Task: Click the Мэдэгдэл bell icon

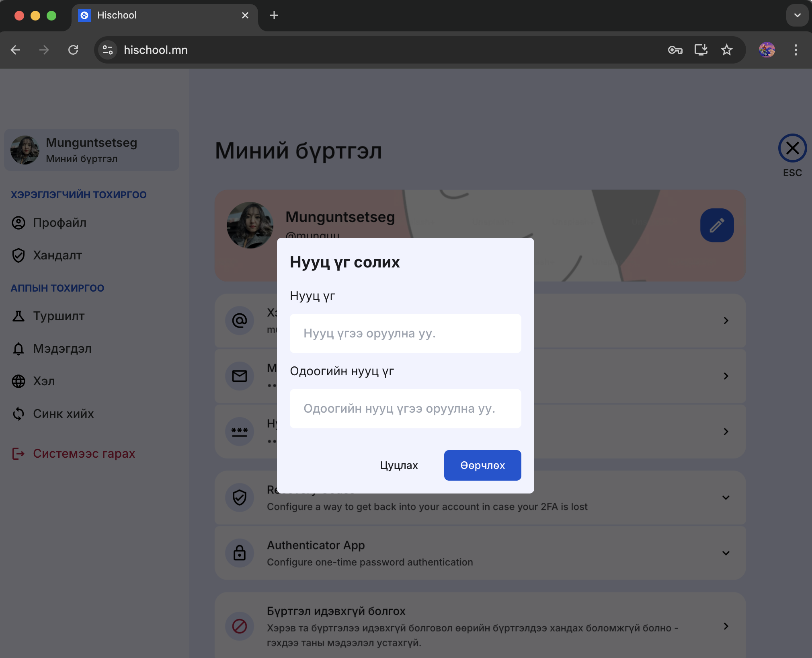Action: pos(18,349)
